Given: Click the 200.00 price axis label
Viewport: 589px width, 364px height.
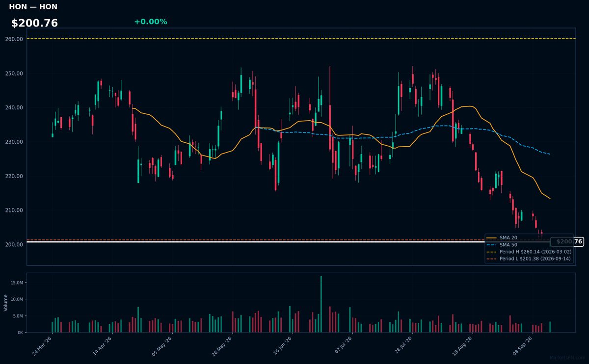Looking at the screenshot, I should point(14,244).
